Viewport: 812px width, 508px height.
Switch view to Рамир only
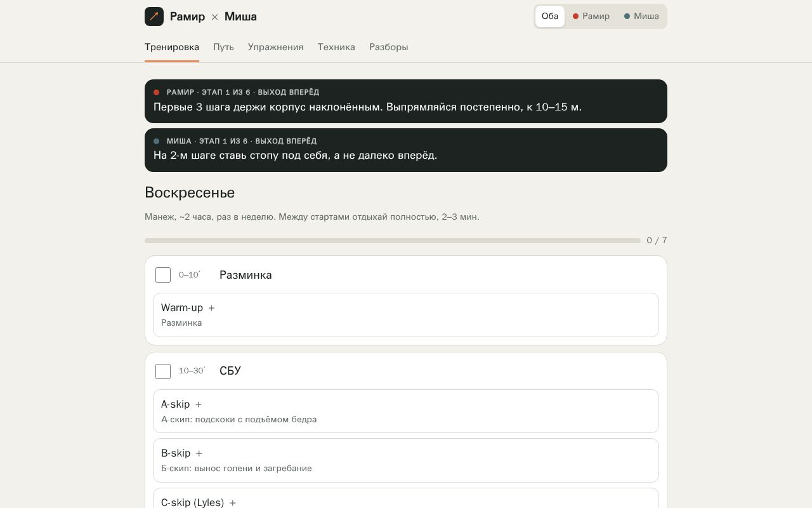(591, 17)
